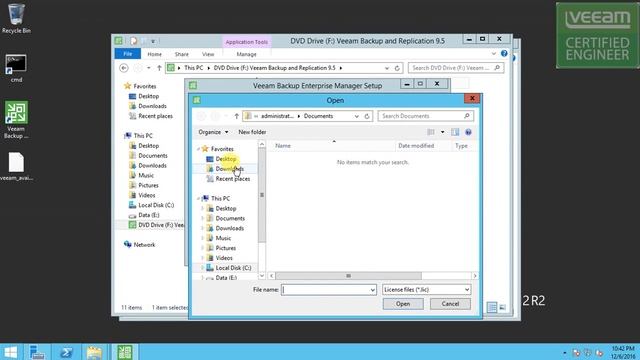Switch to Veeam setup taskbar icon
The image size is (640, 360).
coord(124,352)
